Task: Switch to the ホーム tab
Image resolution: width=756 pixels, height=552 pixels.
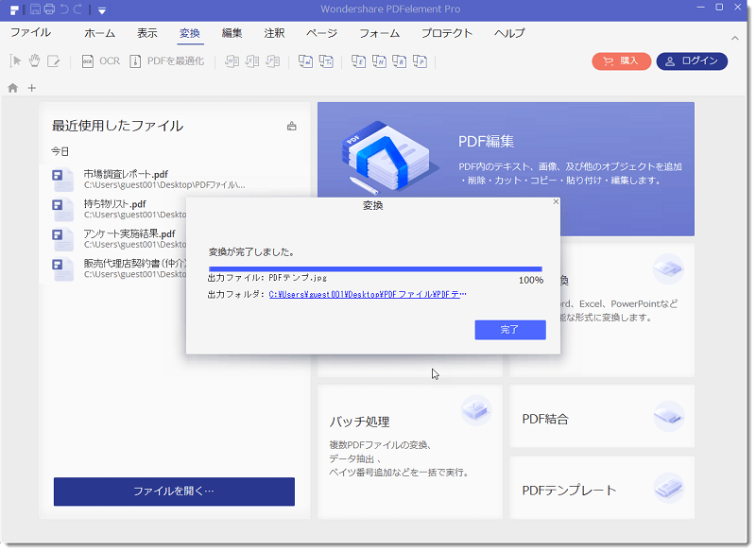Action: click(100, 33)
